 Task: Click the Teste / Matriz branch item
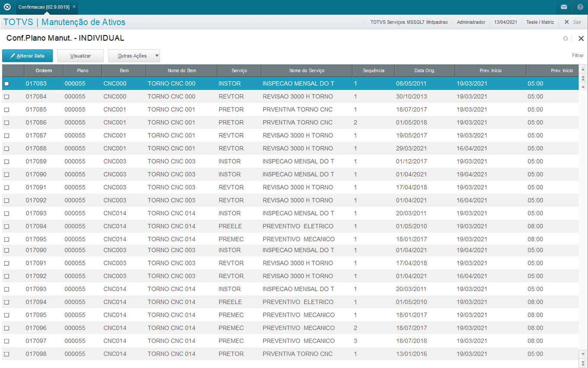coord(540,22)
